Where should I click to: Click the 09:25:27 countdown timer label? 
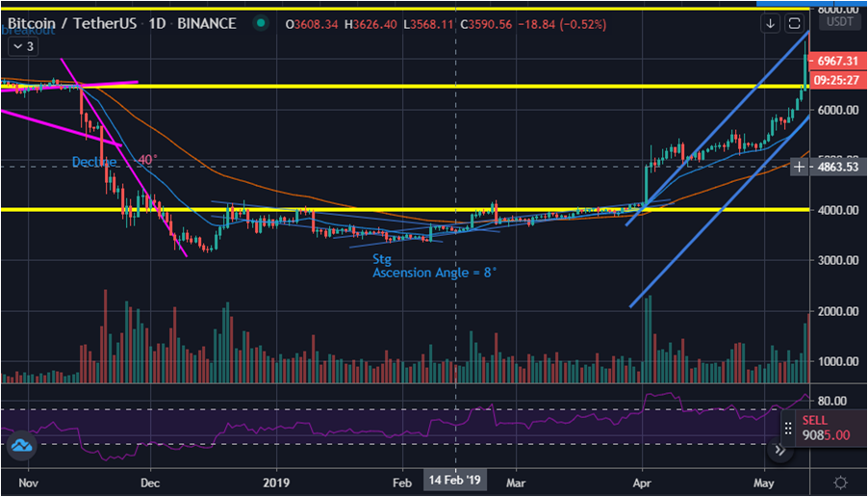tap(837, 81)
